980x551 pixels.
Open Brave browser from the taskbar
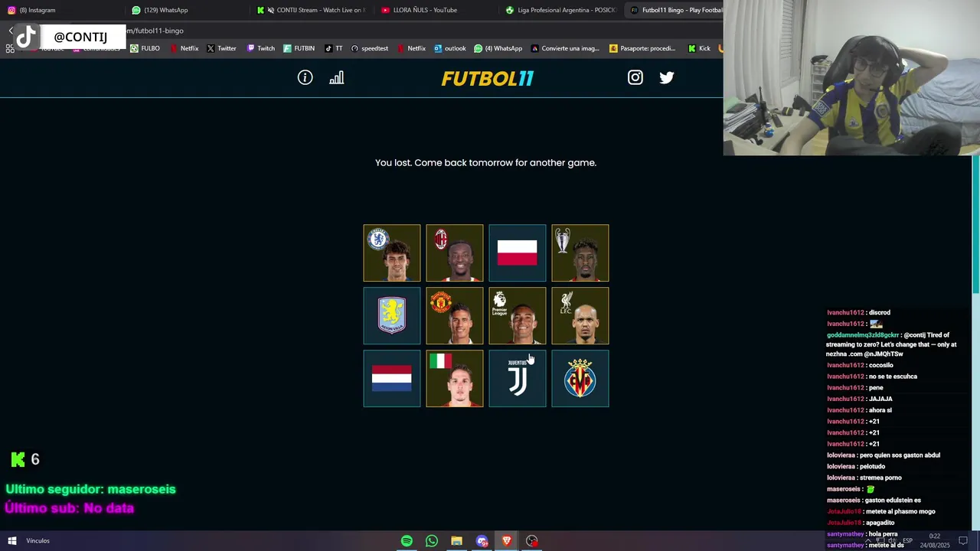point(507,541)
